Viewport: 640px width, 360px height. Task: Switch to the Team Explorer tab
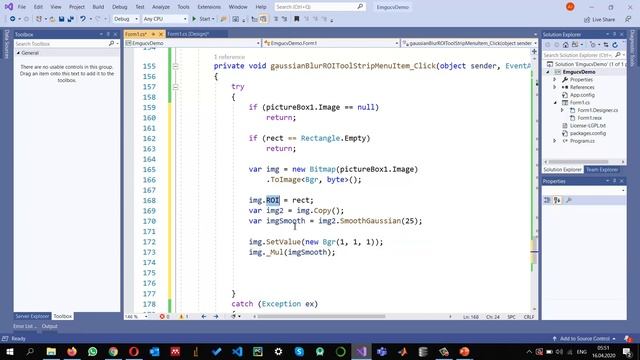[602, 169]
